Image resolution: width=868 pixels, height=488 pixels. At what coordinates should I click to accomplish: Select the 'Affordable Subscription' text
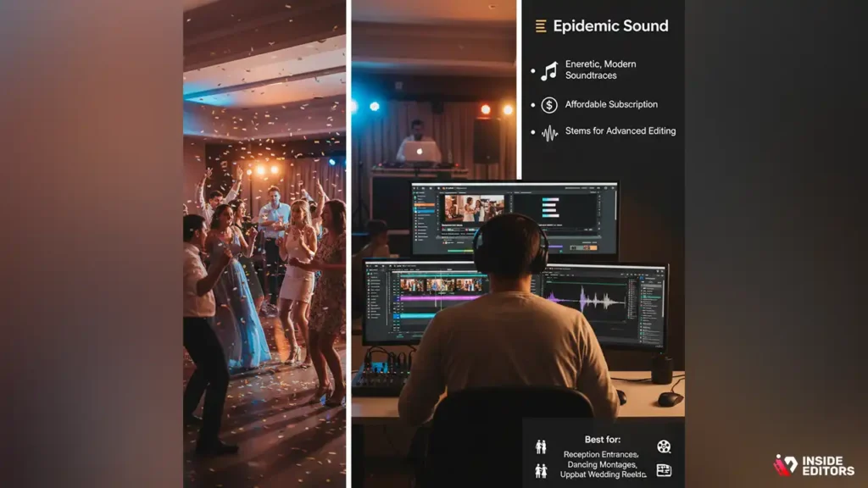[x=611, y=104]
